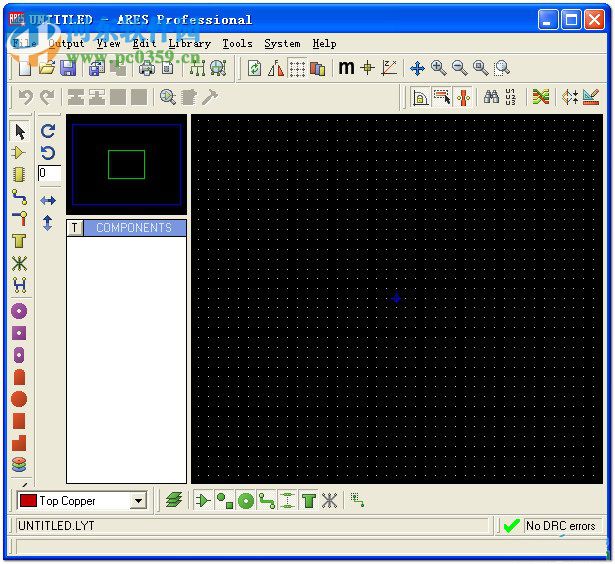This screenshot has width=615, height=564.
Task: Choose the edge connector pad tool
Action: (x=19, y=377)
